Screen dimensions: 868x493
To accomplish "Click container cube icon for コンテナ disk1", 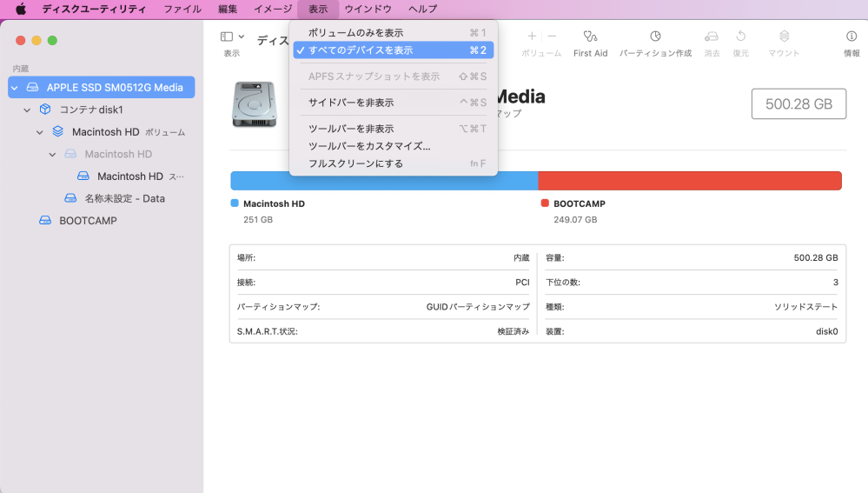I will [45, 110].
